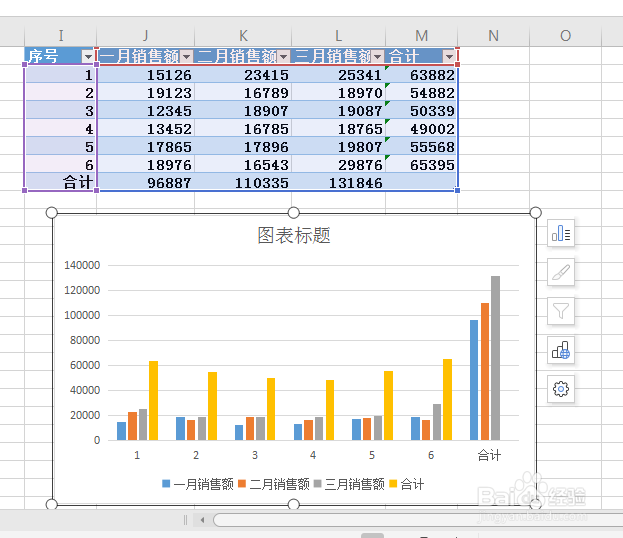Click the top-left chart corner handle
Image resolution: width=623 pixels, height=538 pixels.
point(52,213)
